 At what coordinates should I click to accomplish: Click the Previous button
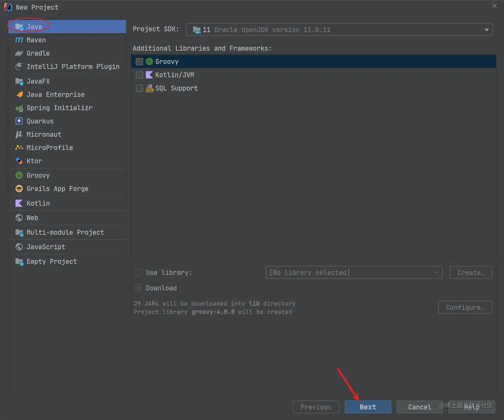[x=316, y=407]
